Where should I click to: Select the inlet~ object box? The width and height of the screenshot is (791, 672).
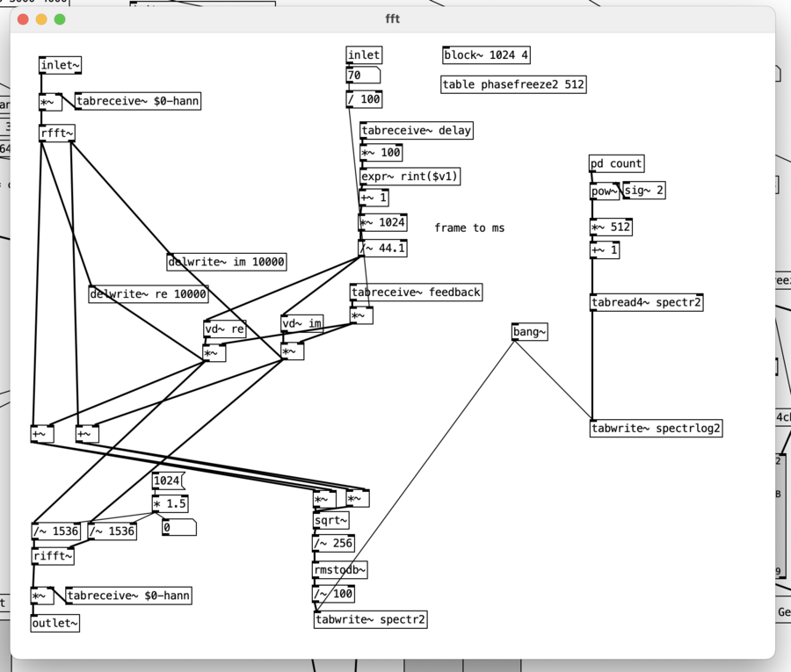(60, 65)
